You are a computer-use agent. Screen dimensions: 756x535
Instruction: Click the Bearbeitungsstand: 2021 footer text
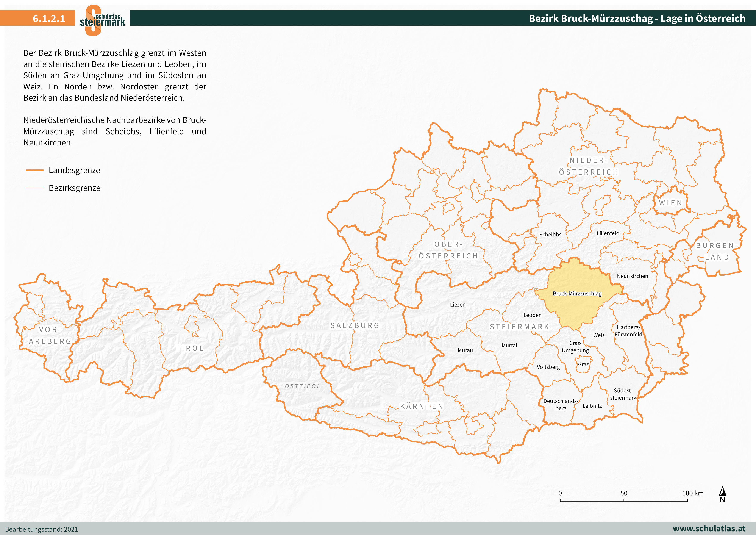(42, 529)
